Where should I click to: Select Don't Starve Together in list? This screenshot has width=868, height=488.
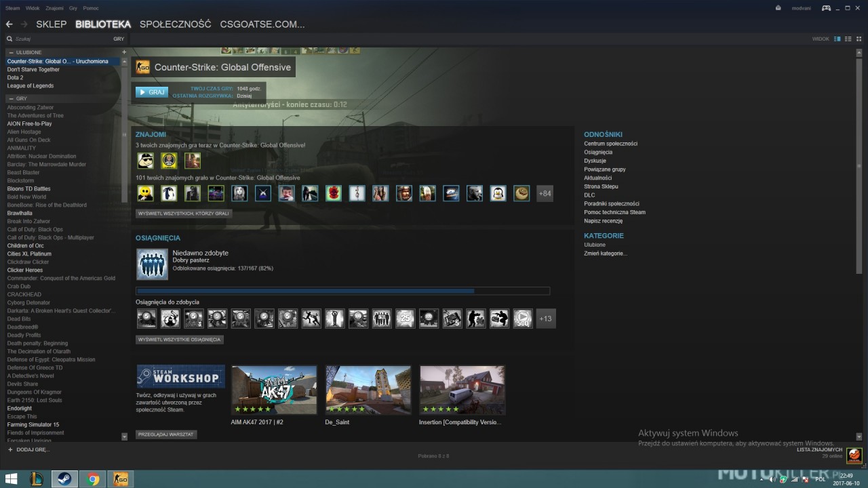pyautogui.click(x=33, y=69)
